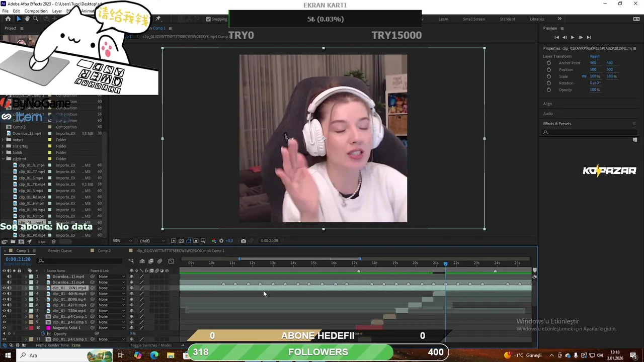644x362 pixels.
Task: Click Reset in Layer Transform
Action: 595,56
